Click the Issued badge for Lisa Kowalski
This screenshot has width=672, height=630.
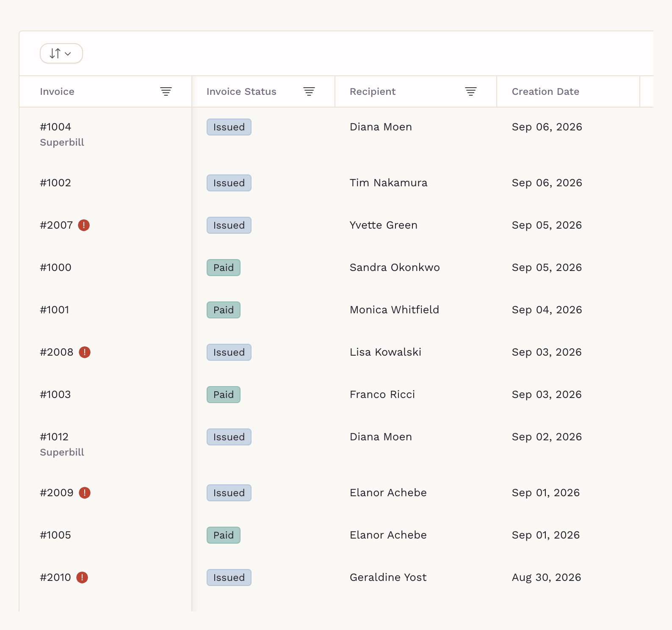[229, 352]
